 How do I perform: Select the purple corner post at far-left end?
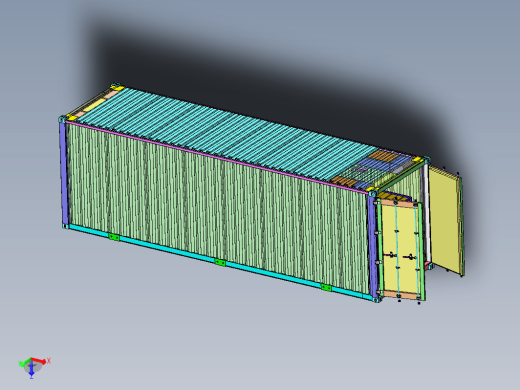click(x=64, y=173)
